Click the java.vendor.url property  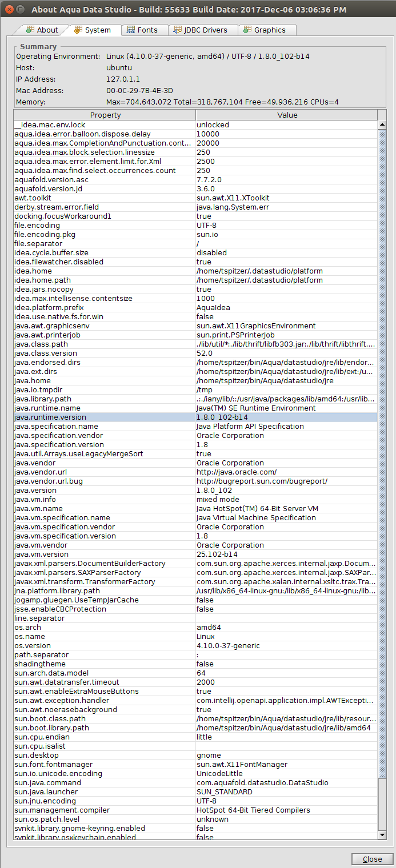pos(195,472)
